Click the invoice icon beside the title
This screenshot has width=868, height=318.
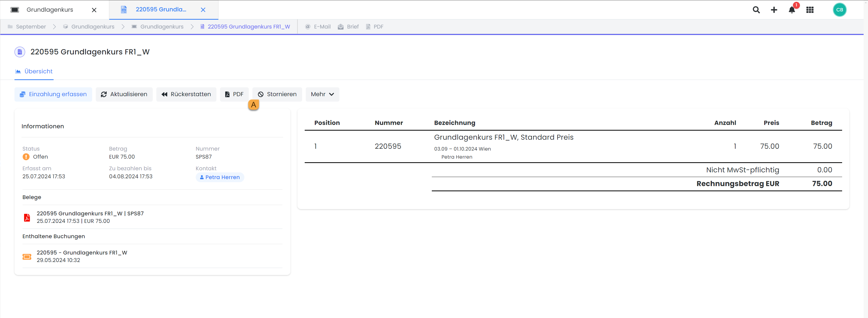[x=19, y=52]
